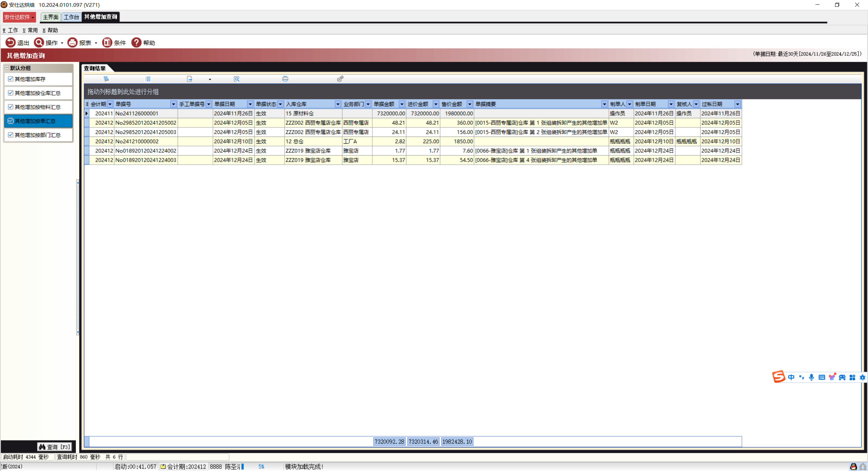Toggle 其他增加按物料汇总 checkbox
Image resolution: width=868 pixels, height=471 pixels.
pos(11,107)
